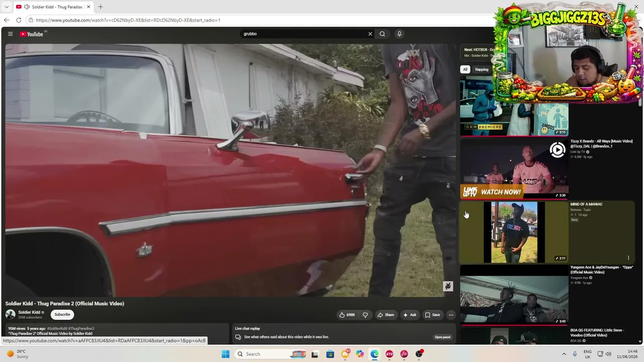The width and height of the screenshot is (644, 362).
Task: Click the video player to pause playback
Action: pos(230,170)
